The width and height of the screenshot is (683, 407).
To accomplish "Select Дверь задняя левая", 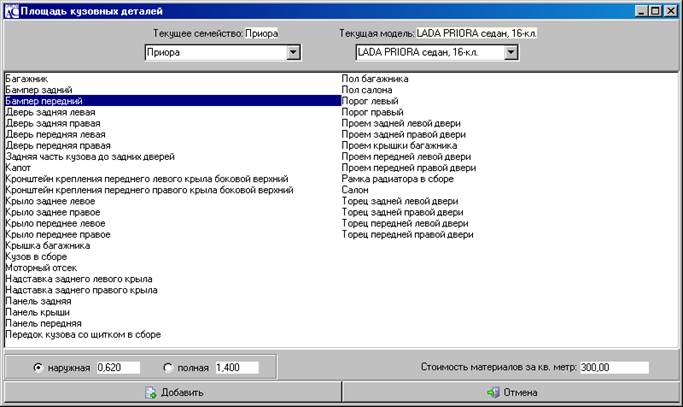I will [x=50, y=112].
